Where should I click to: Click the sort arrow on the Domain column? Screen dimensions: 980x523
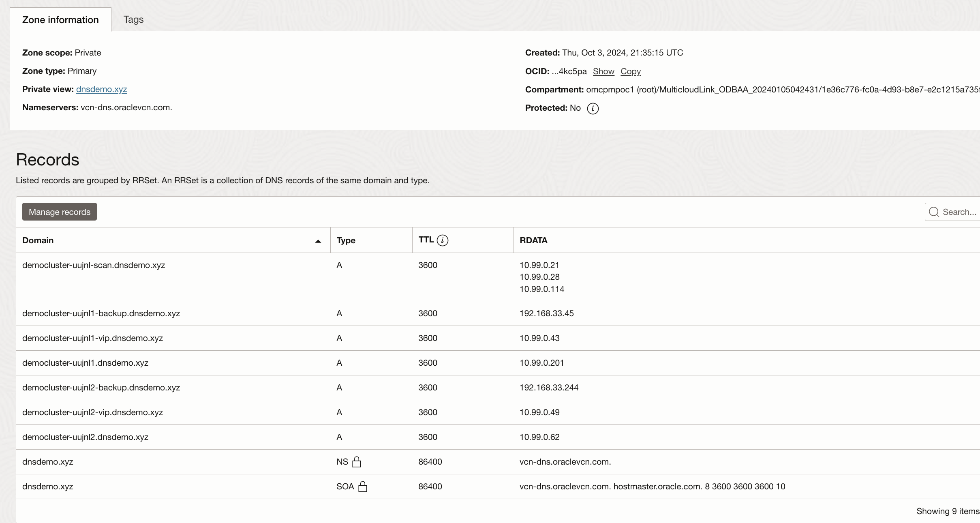click(x=318, y=240)
